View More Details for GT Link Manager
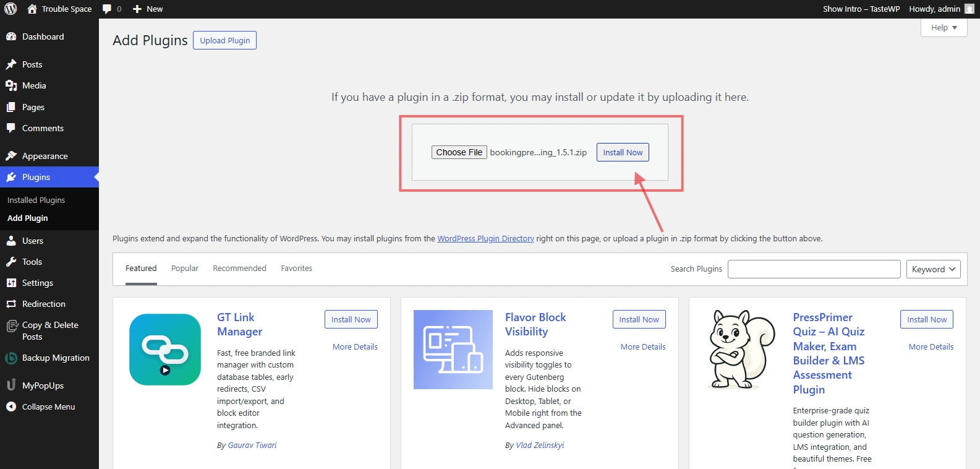 (x=355, y=346)
